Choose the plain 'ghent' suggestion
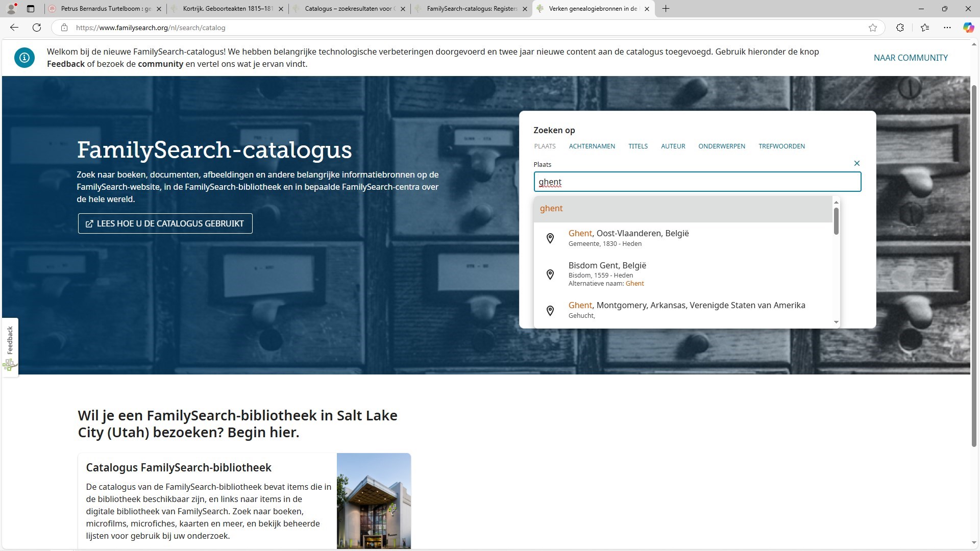 click(682, 209)
